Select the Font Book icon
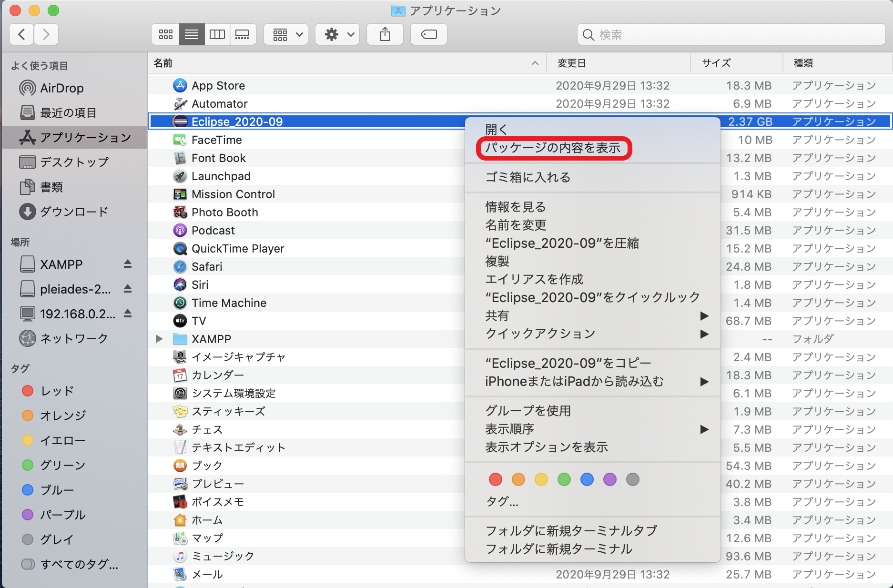The height and width of the screenshot is (588, 893). 180,158
